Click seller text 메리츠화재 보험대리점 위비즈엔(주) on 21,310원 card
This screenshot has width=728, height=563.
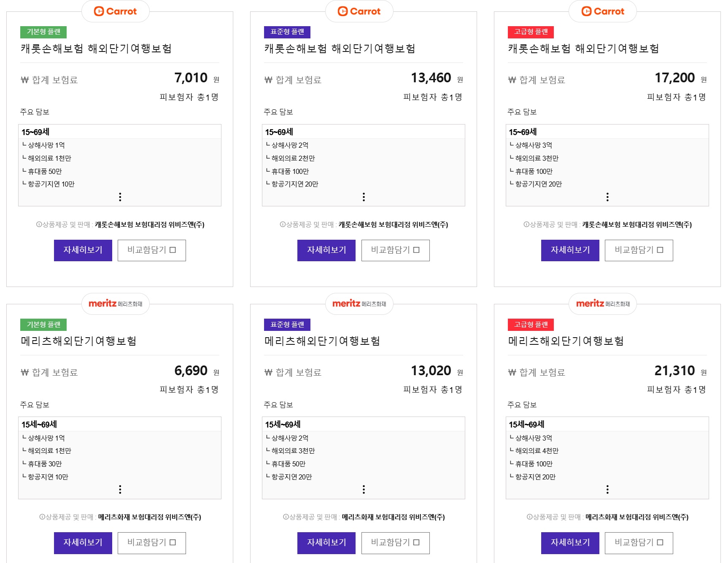coord(637,517)
